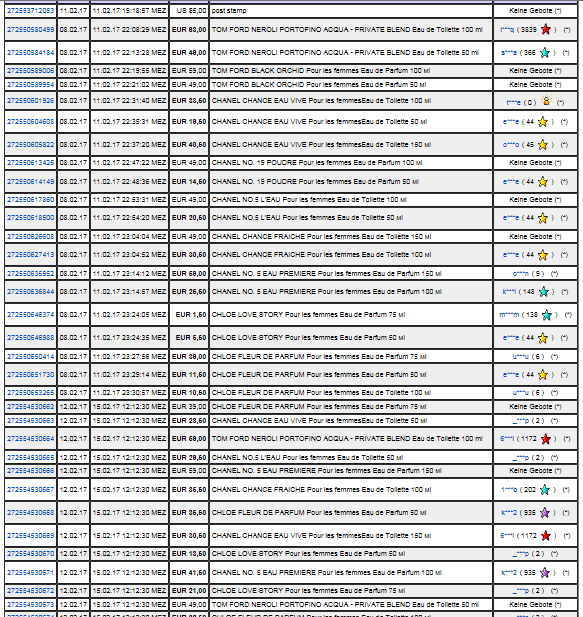The height and width of the screenshot is (617, 583).
Task: Open item number 272554530664
Action: click(31, 439)
